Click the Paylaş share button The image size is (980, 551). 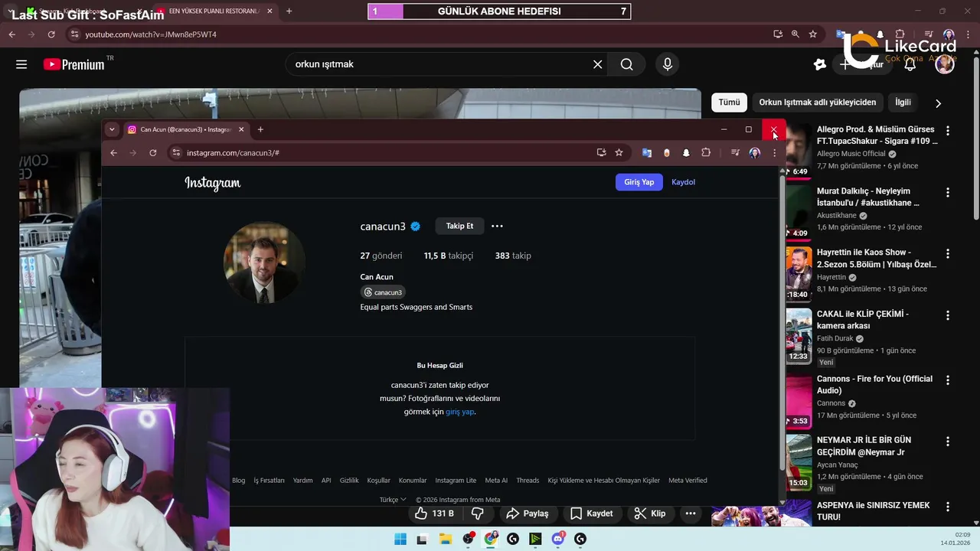coord(528,514)
